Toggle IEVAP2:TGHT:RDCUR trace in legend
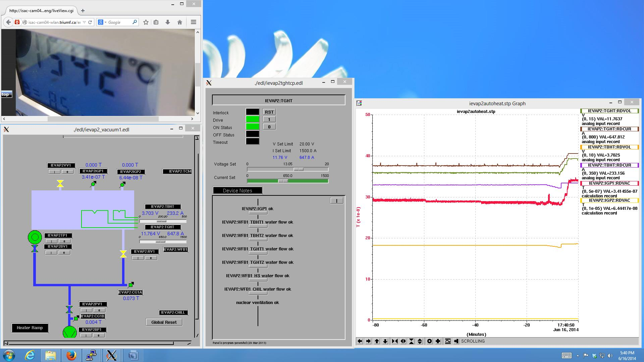The width and height of the screenshot is (644, 362). (x=609, y=129)
